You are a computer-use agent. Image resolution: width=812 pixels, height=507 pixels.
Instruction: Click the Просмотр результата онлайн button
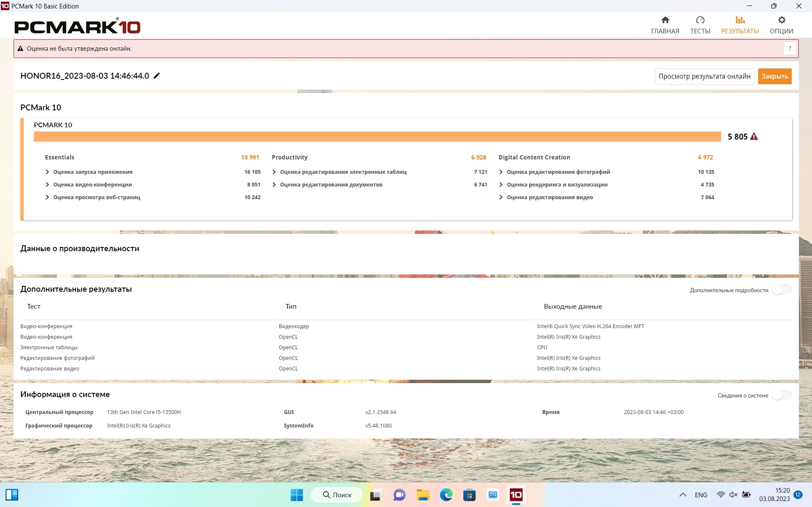(x=704, y=77)
